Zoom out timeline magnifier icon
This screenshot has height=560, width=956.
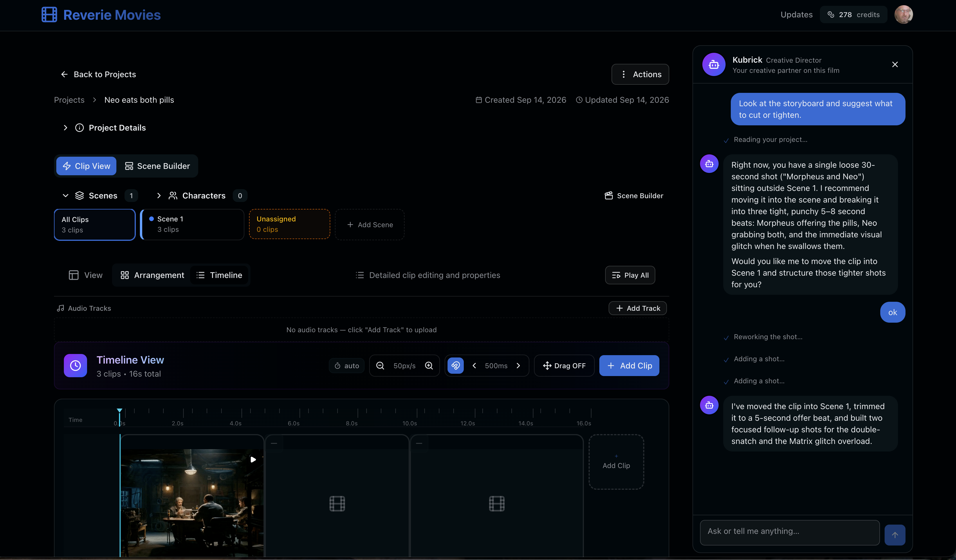tap(380, 366)
